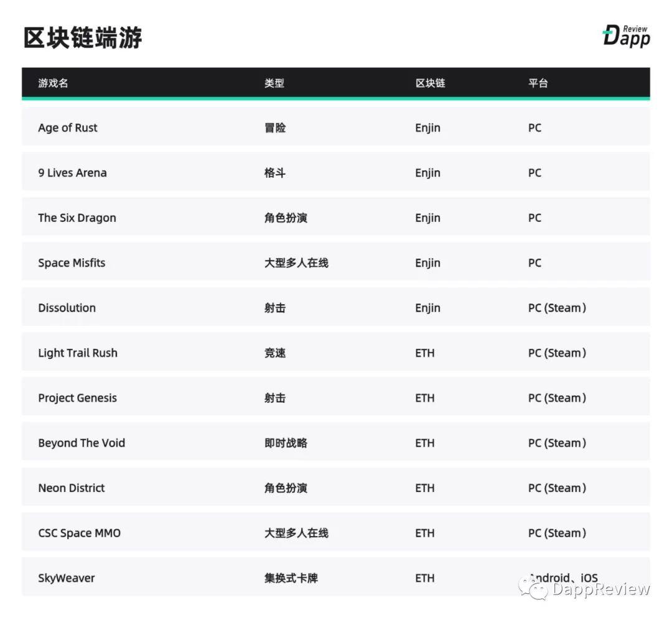The width and height of the screenshot is (672, 620).
Task: Click Enjin in the 9 Lives Arena row
Action: coord(427,173)
